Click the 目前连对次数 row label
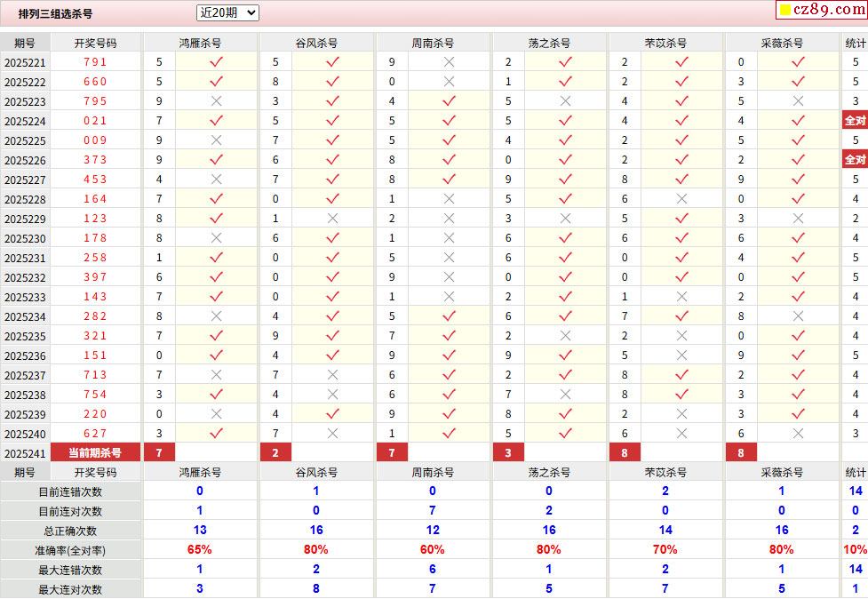Image resolution: width=868 pixels, height=599 pixels. (x=70, y=511)
